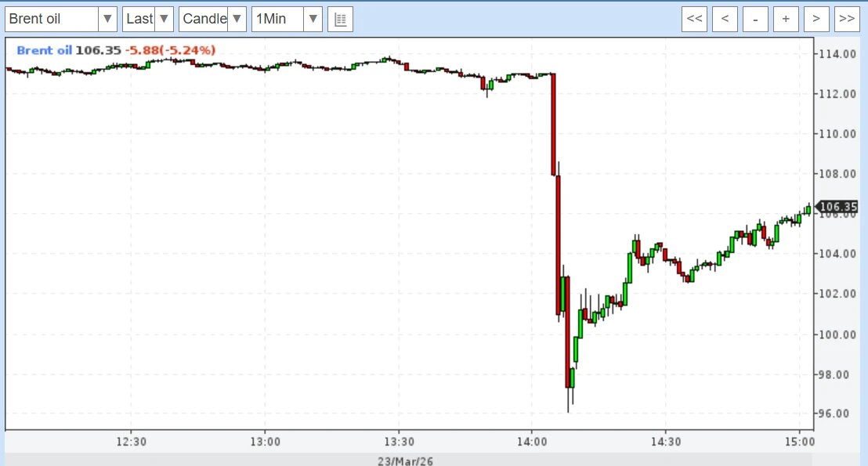Select the 12:30 time axis label

(x=131, y=442)
